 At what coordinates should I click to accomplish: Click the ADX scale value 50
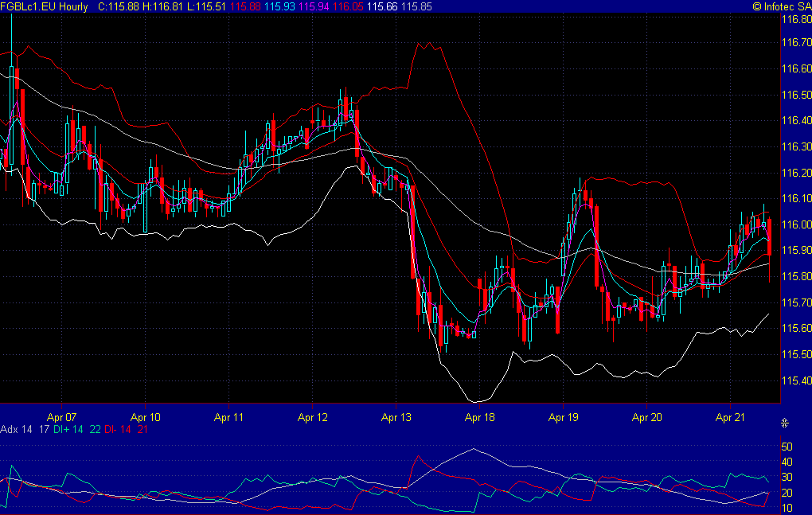[786, 447]
